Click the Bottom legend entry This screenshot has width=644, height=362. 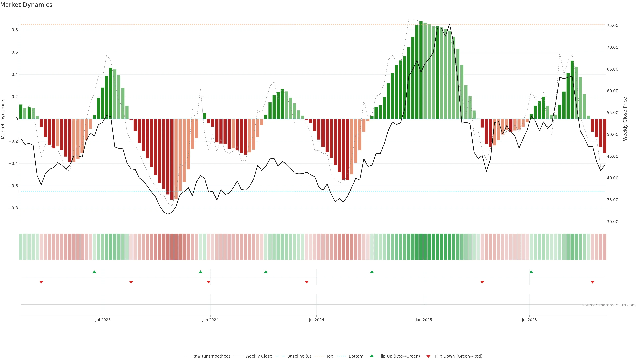click(356, 356)
